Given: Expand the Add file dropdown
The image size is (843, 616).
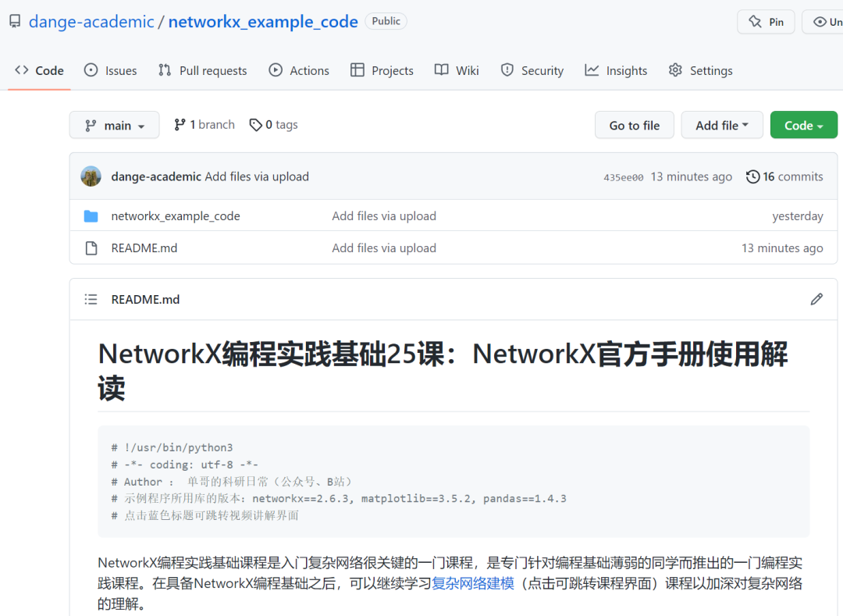Looking at the screenshot, I should [x=722, y=125].
